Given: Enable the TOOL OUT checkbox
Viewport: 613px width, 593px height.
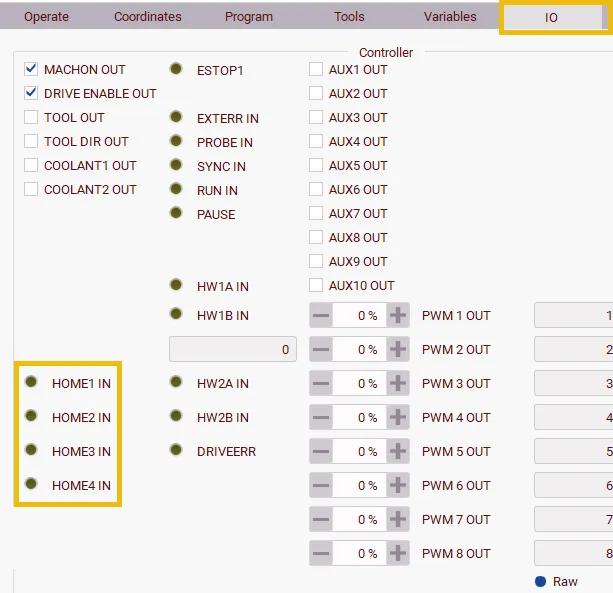Looking at the screenshot, I should (31, 117).
